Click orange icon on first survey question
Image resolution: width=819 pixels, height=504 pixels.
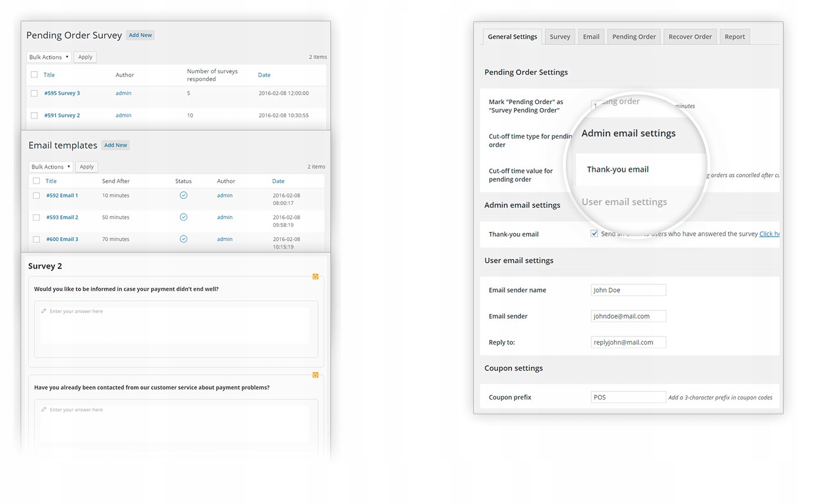pos(316,276)
